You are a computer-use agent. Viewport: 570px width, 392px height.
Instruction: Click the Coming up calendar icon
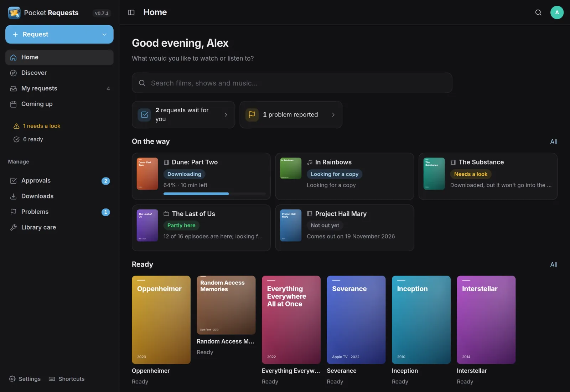click(x=14, y=104)
